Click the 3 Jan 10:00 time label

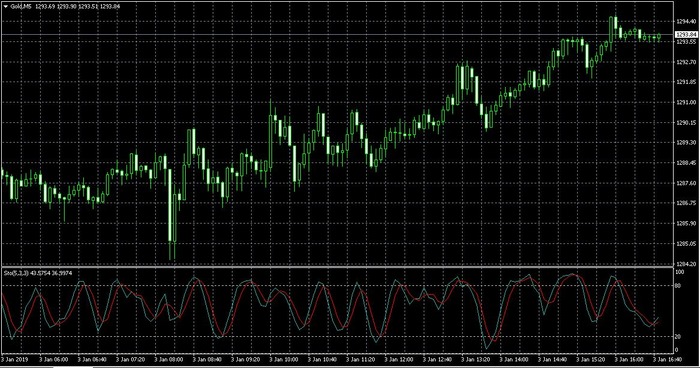[284, 359]
